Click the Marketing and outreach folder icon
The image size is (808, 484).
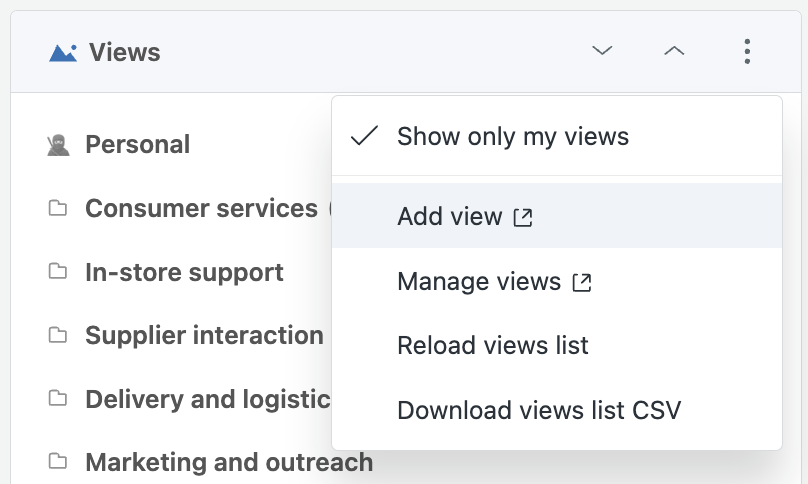[58, 461]
